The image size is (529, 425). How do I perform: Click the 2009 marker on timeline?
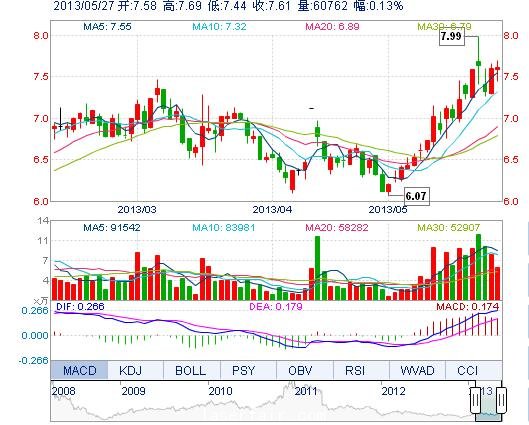coord(133,391)
